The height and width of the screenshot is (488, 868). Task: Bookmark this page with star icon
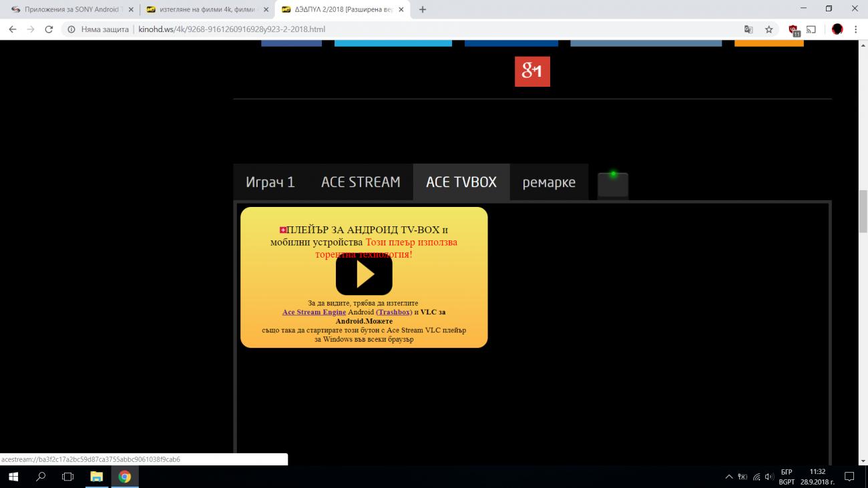tap(769, 29)
